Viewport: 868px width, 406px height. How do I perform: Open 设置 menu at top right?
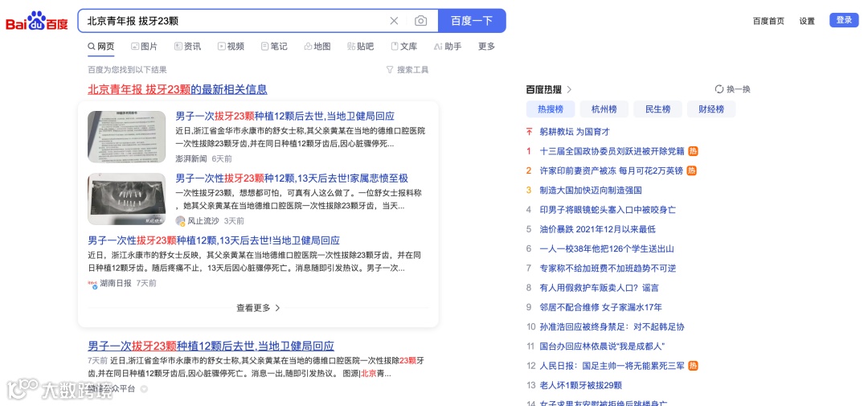point(807,21)
